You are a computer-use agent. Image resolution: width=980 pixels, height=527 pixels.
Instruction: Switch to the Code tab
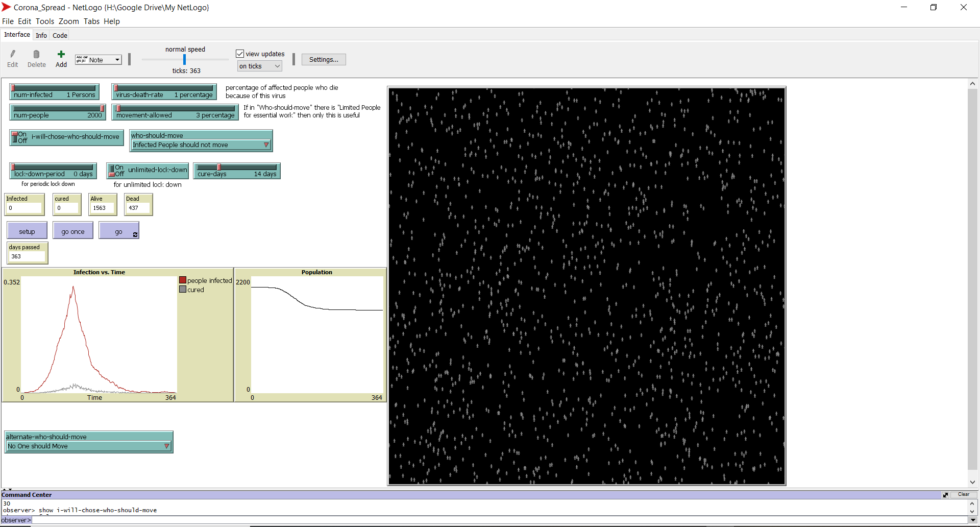click(x=60, y=35)
